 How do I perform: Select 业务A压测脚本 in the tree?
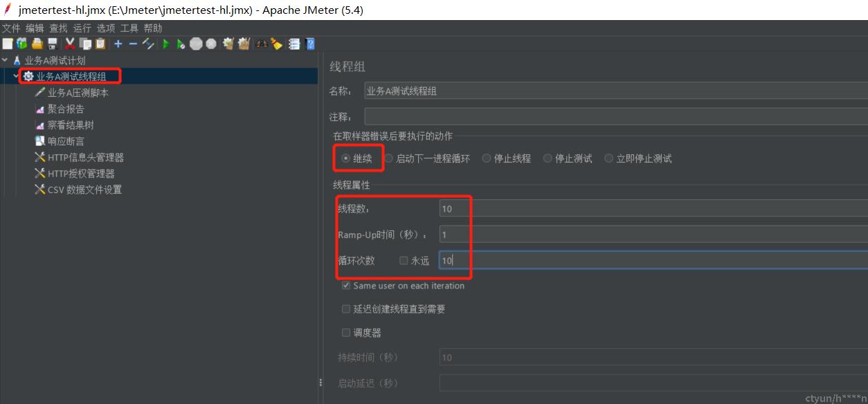[78, 93]
